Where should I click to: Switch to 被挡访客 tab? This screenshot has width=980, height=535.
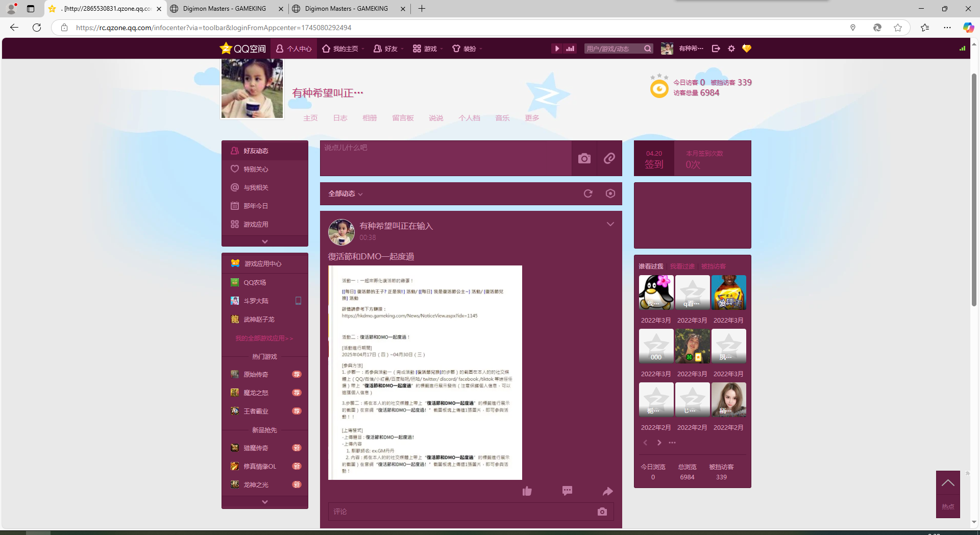pyautogui.click(x=713, y=266)
